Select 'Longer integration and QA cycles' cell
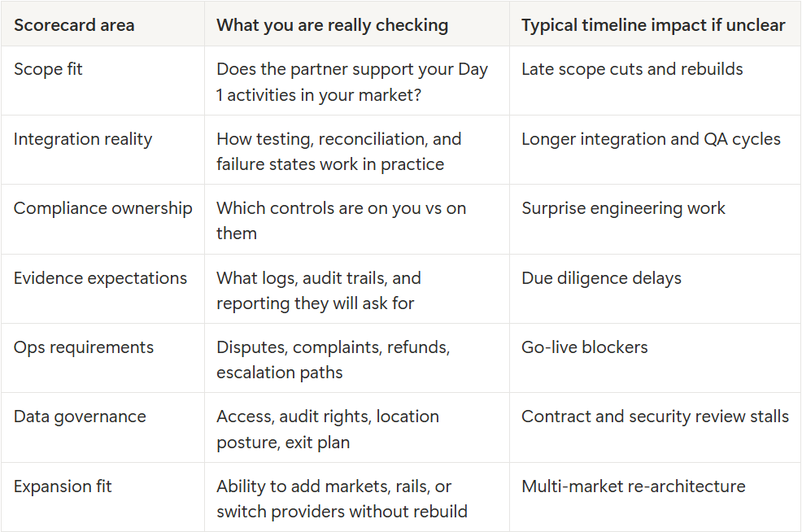802x532 pixels. click(x=651, y=139)
